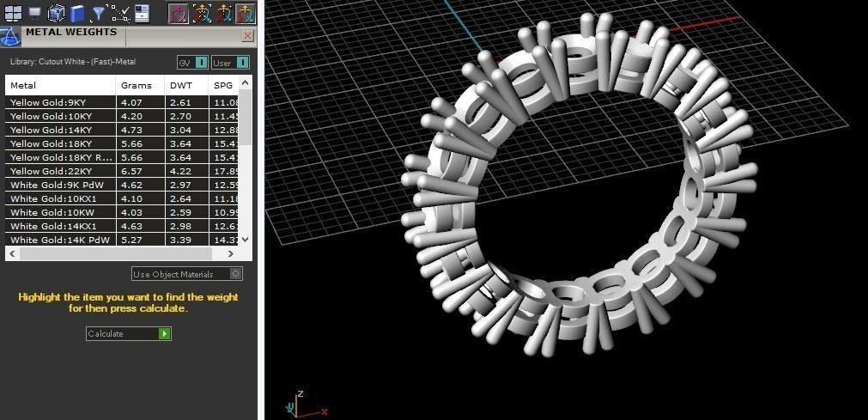This screenshot has width=868, height=420.
Task: Open the blue book library icon
Action: [77, 13]
